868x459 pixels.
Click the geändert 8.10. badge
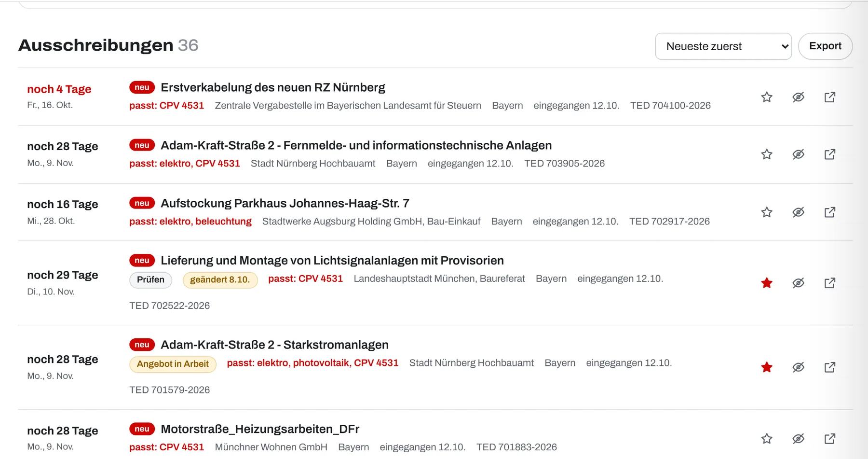(x=220, y=280)
